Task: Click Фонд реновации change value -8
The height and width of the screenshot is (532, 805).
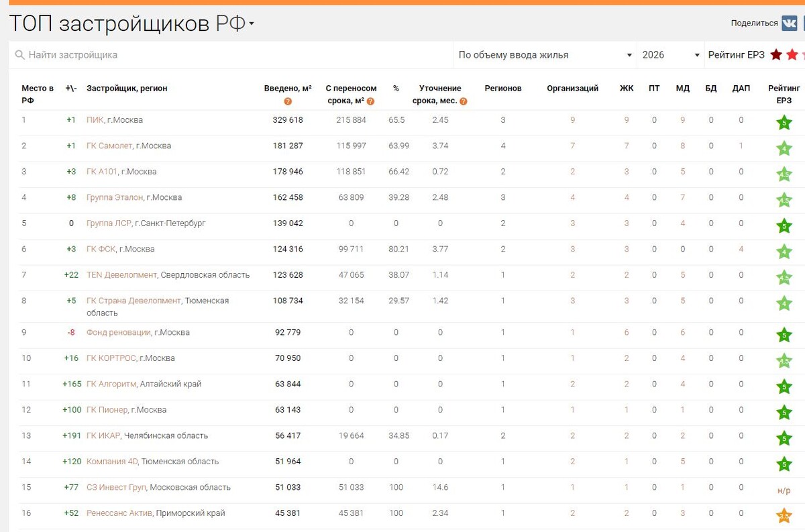Action: pyautogui.click(x=70, y=332)
